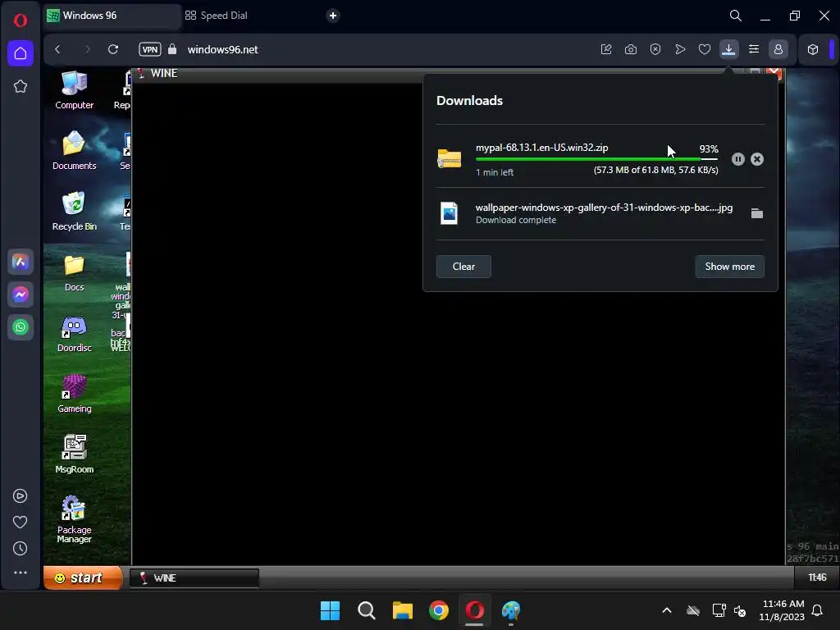Viewport: 840px width, 630px height.
Task: Open the muted volume tray icon
Action: coord(741,610)
